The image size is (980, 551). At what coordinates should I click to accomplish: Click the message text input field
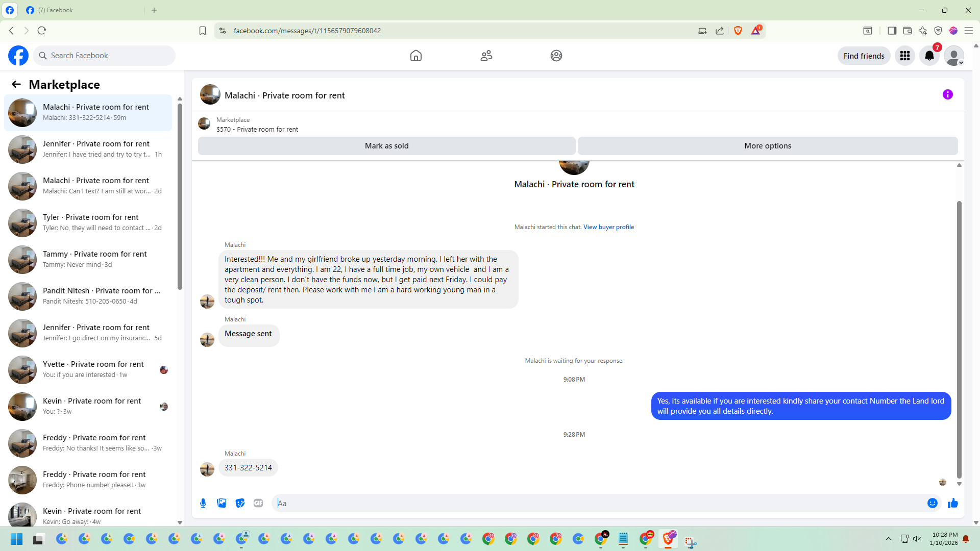pos(597,503)
